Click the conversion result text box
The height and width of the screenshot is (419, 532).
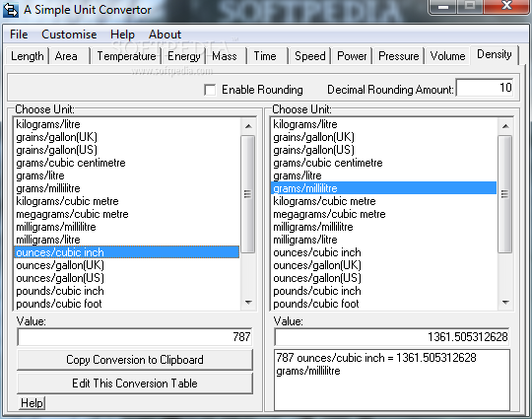(392, 380)
